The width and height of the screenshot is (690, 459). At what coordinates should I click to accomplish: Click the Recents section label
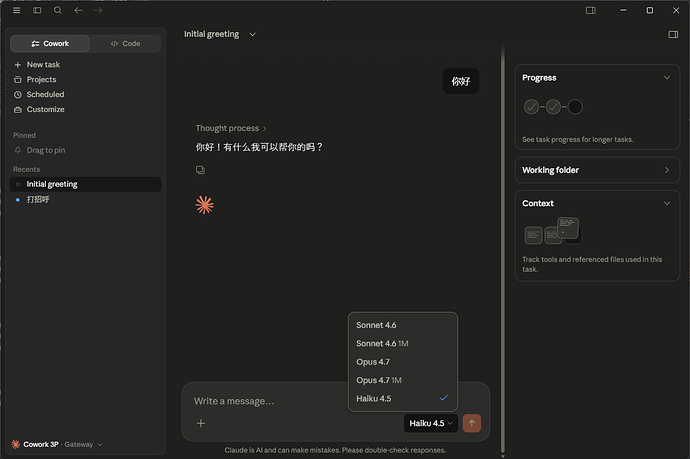click(x=26, y=169)
